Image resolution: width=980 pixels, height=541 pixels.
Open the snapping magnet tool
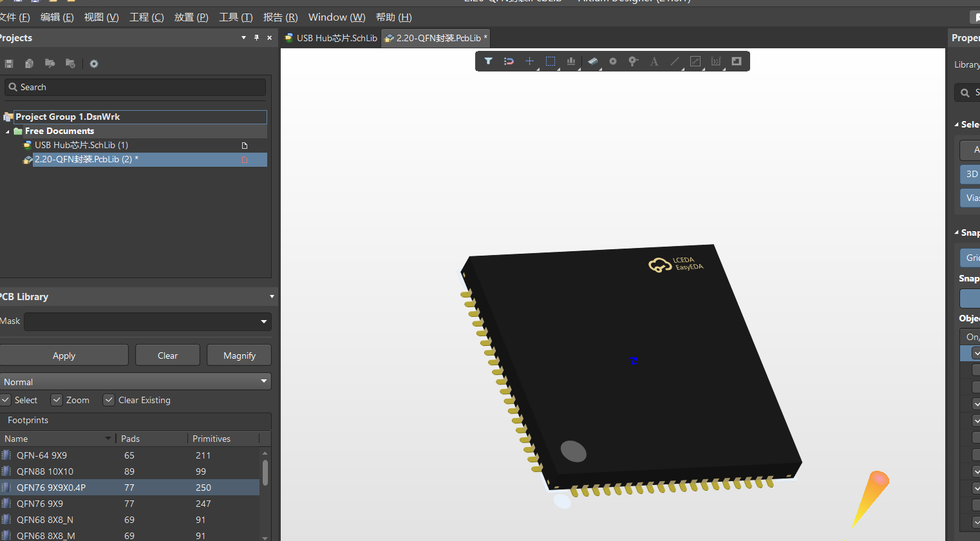509,61
